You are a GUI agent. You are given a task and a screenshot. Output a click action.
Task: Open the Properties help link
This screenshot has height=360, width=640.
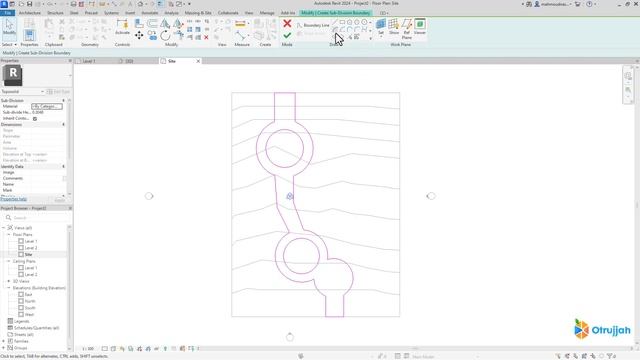pos(13,199)
